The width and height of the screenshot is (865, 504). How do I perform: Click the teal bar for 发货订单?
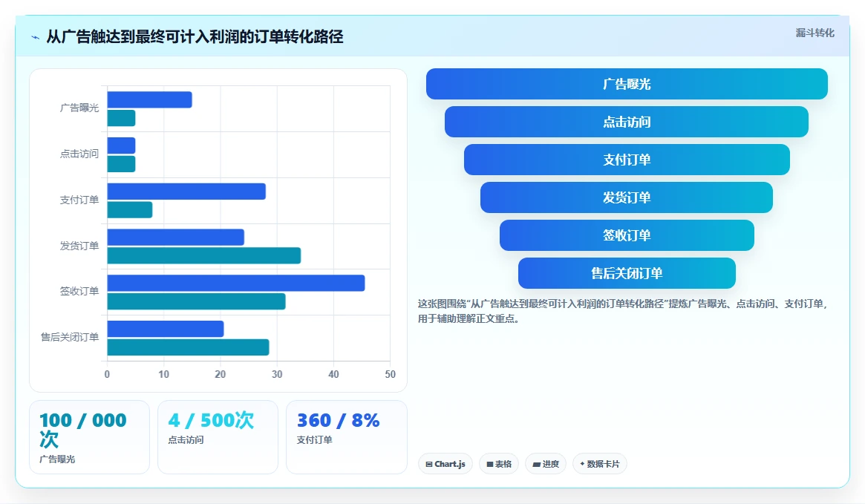[204, 255]
